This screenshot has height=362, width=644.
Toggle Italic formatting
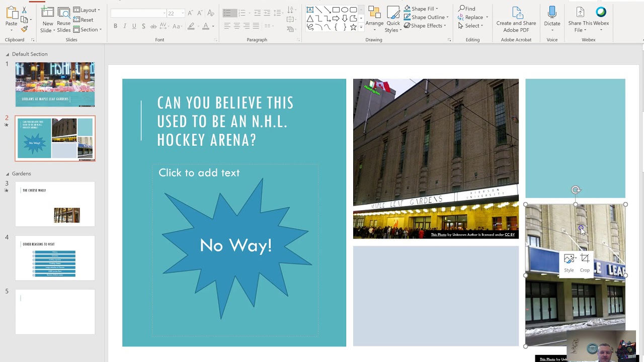tap(125, 26)
